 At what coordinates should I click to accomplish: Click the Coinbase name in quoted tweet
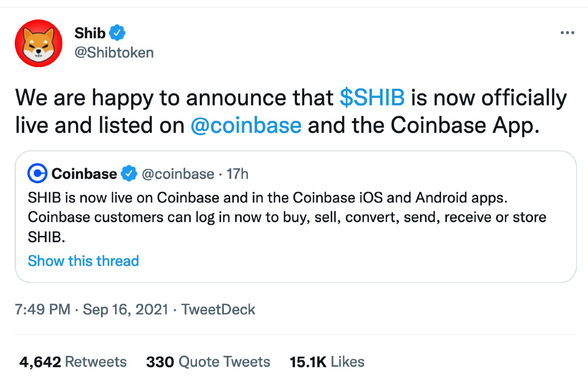(84, 174)
